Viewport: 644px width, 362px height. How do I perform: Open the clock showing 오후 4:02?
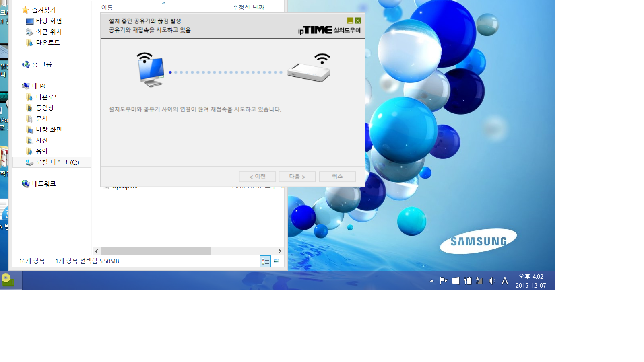point(531,281)
